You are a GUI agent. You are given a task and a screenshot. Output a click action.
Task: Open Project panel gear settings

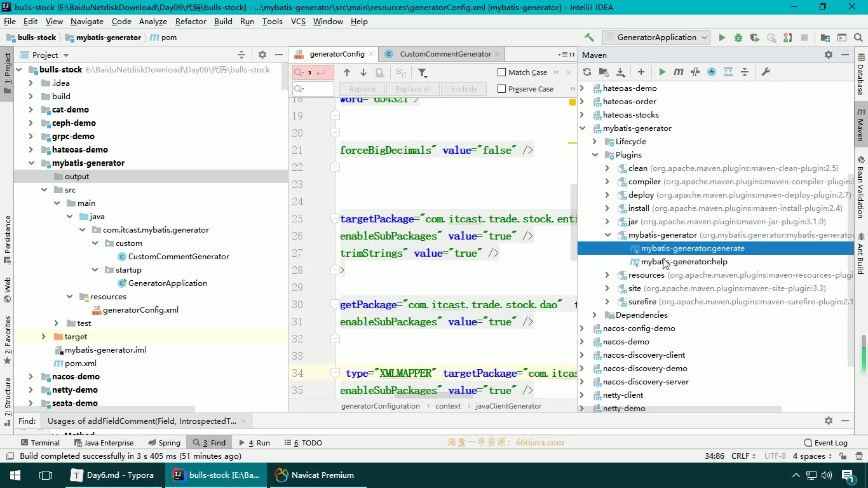click(x=262, y=55)
